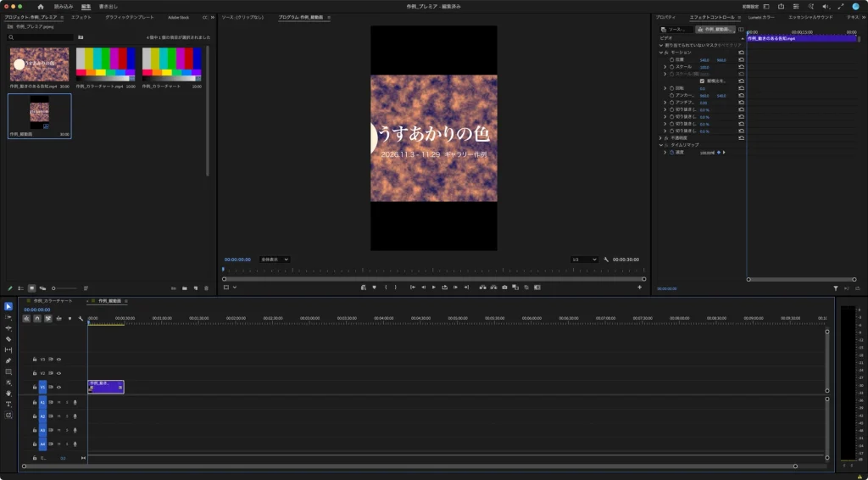Toggle lock on track V1
The height and width of the screenshot is (480, 868).
click(34, 387)
